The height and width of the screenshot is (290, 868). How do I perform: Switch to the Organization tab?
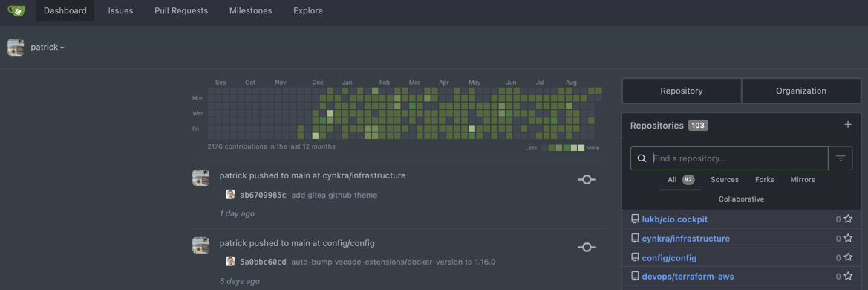tap(800, 91)
